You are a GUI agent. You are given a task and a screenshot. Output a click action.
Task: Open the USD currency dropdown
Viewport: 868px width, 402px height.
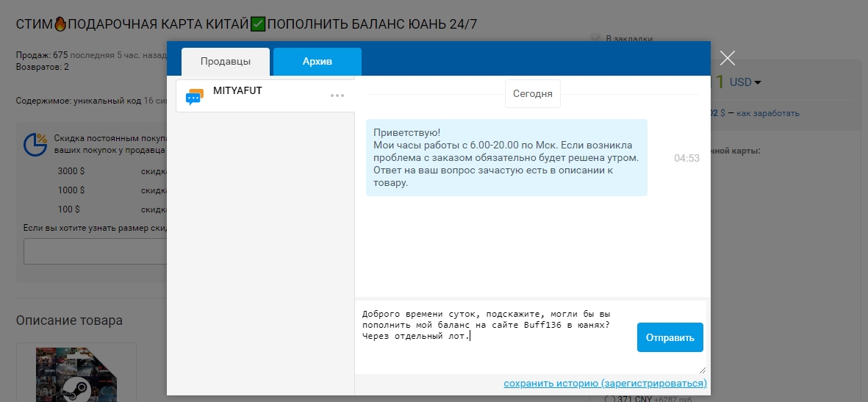pos(745,82)
